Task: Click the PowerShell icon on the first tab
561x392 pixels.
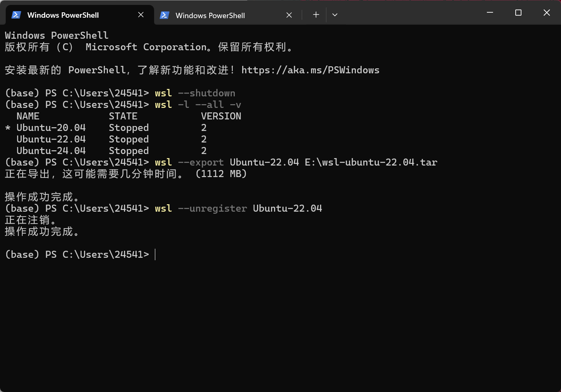Action: tap(16, 15)
